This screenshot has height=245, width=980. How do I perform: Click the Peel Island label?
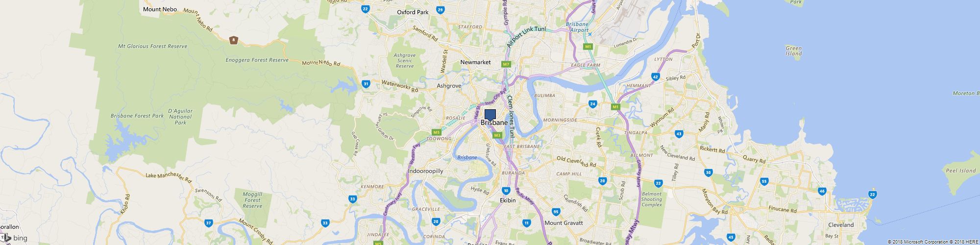tap(961, 171)
